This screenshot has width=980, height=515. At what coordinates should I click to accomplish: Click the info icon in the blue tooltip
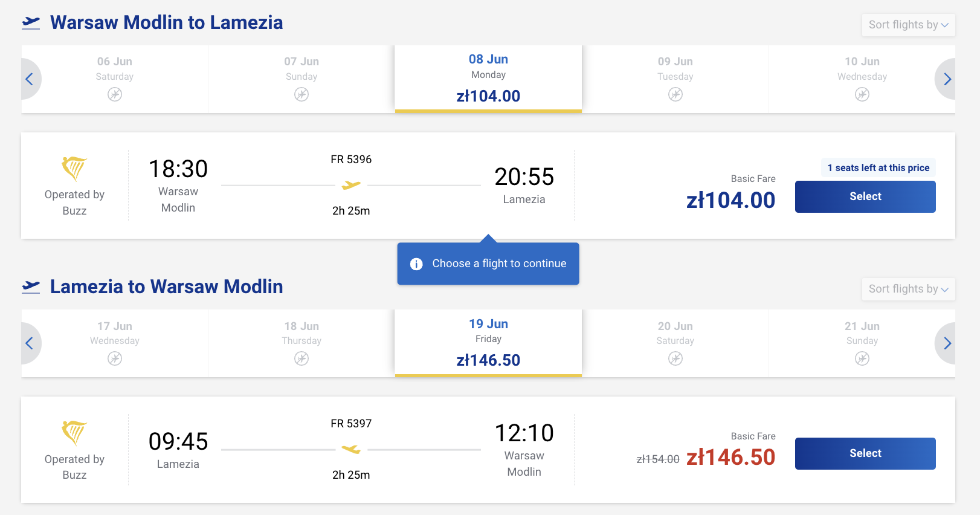click(416, 264)
